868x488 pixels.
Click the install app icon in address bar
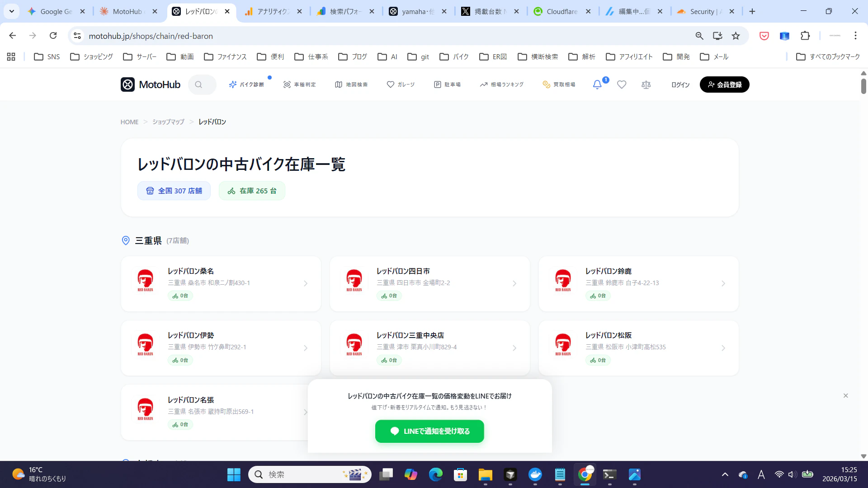pos(717,36)
